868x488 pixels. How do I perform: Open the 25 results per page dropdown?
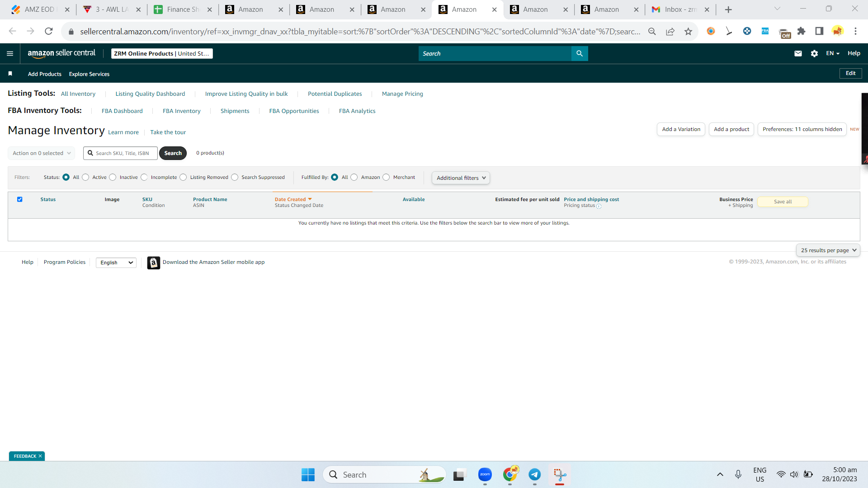tap(828, 250)
